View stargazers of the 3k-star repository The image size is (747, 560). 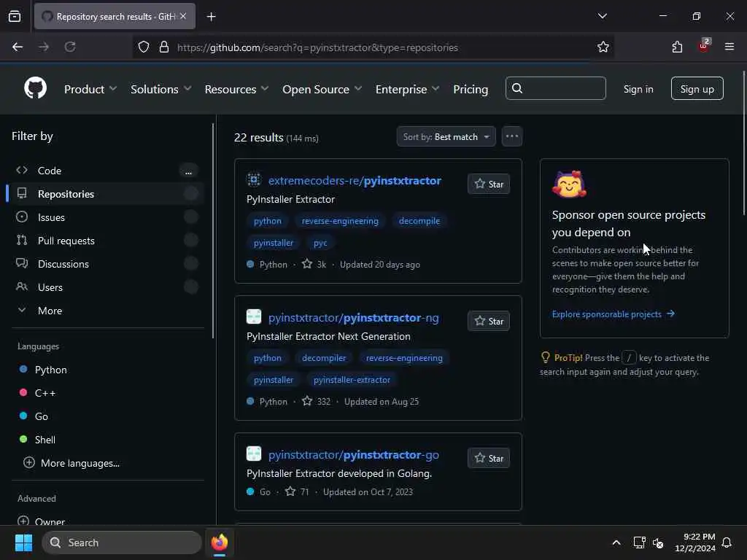pos(314,264)
